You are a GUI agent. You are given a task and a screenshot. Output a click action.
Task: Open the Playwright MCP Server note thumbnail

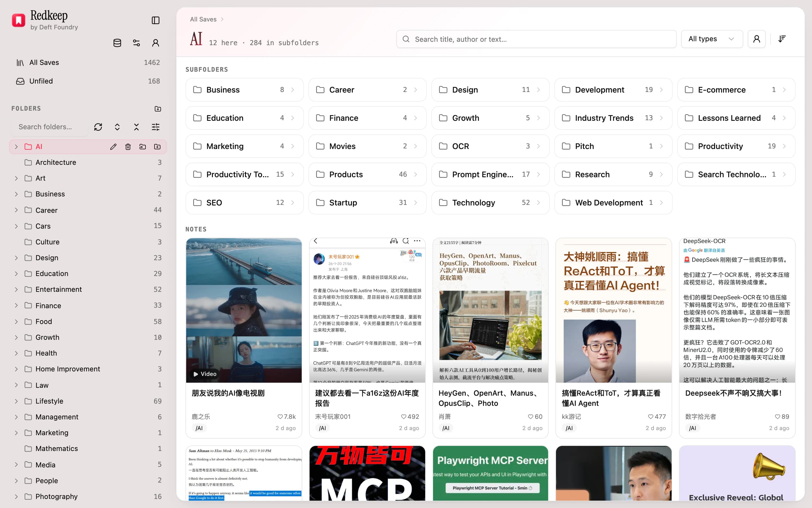[490, 473]
